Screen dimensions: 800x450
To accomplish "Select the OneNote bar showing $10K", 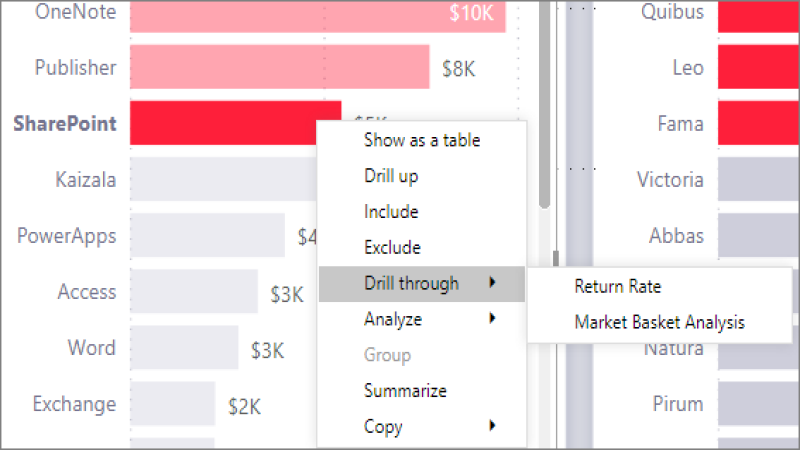I will coord(317,16).
